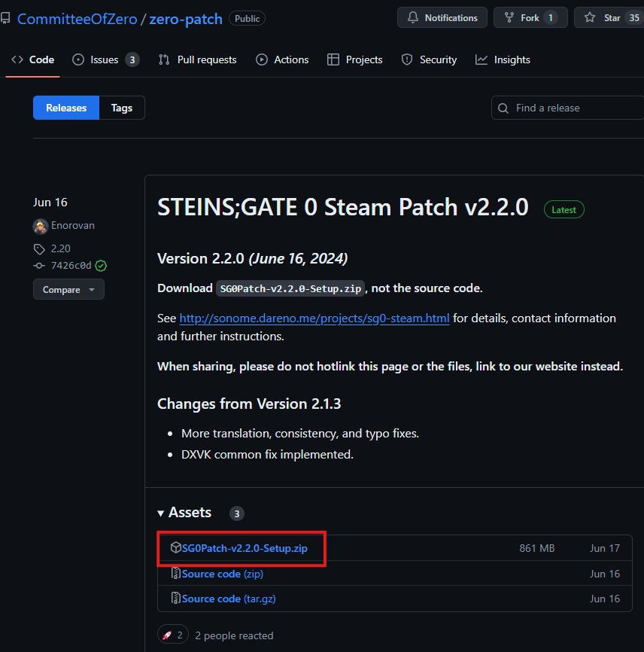Open the zero-patch repository link

186,19
